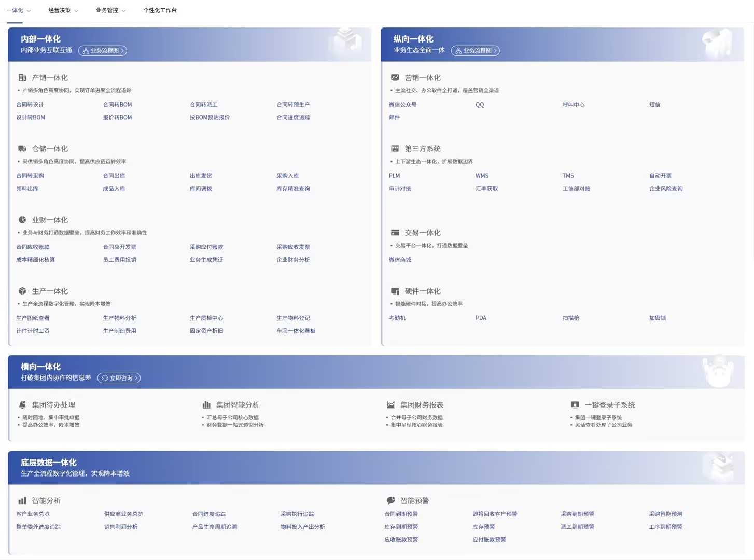
Task: Open the 合同转BOM link
Action: pyautogui.click(x=117, y=105)
